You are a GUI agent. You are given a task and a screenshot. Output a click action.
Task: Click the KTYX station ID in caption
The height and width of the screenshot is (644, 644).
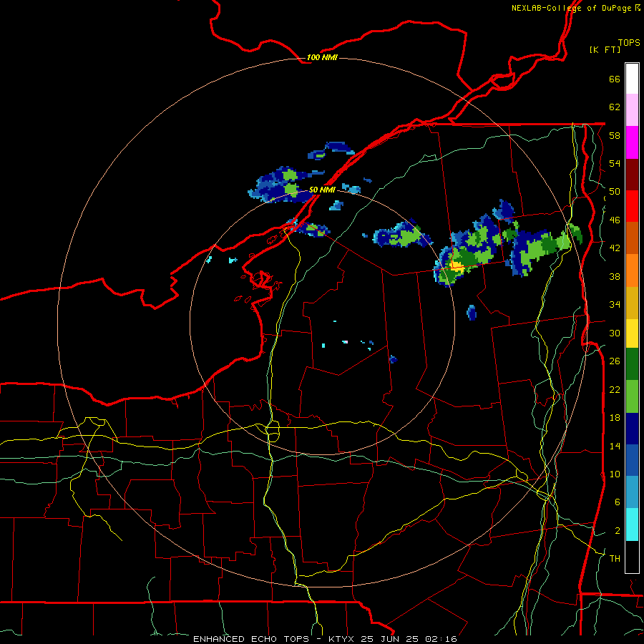click(343, 639)
